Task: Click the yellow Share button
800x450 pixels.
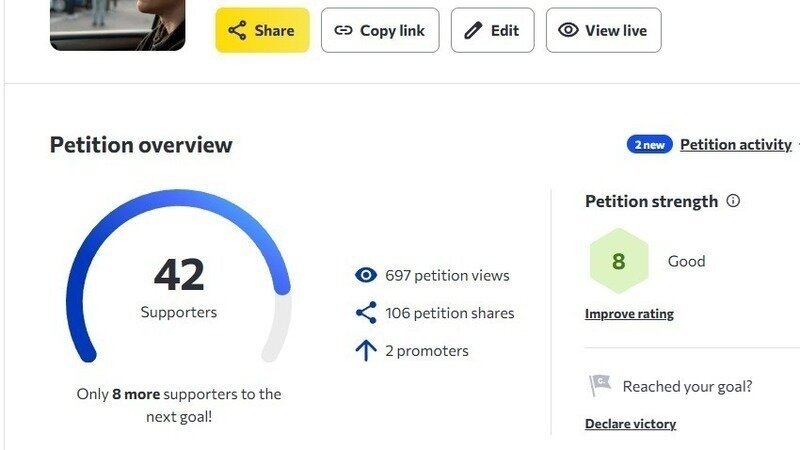Action: (262, 30)
